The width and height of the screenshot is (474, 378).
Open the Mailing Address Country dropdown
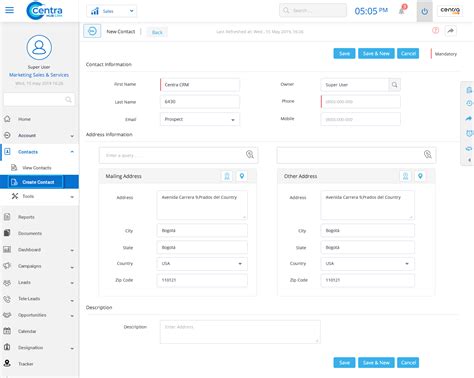click(202, 264)
